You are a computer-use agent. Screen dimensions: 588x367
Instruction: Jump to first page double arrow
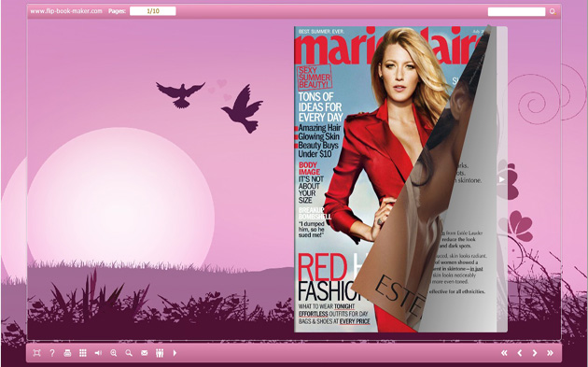point(504,353)
